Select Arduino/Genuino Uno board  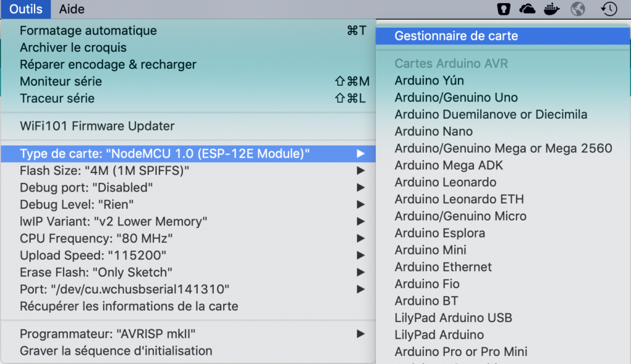pos(503,97)
